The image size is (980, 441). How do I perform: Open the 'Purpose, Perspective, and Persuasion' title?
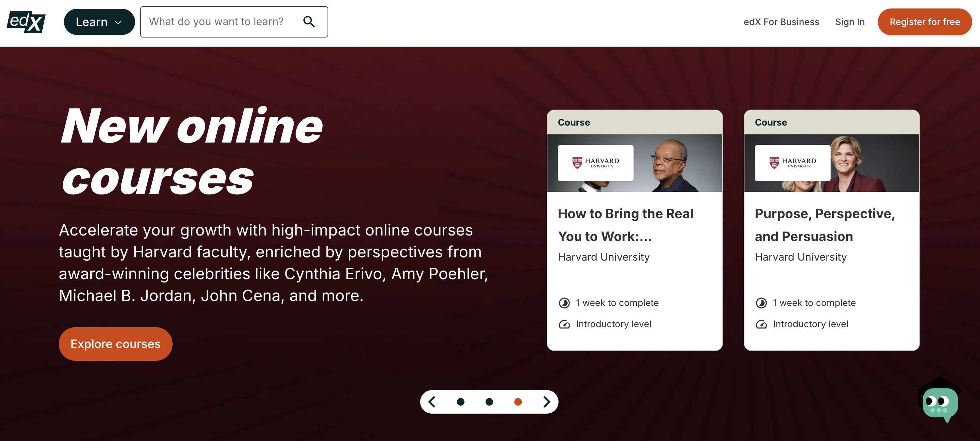pyautogui.click(x=825, y=225)
